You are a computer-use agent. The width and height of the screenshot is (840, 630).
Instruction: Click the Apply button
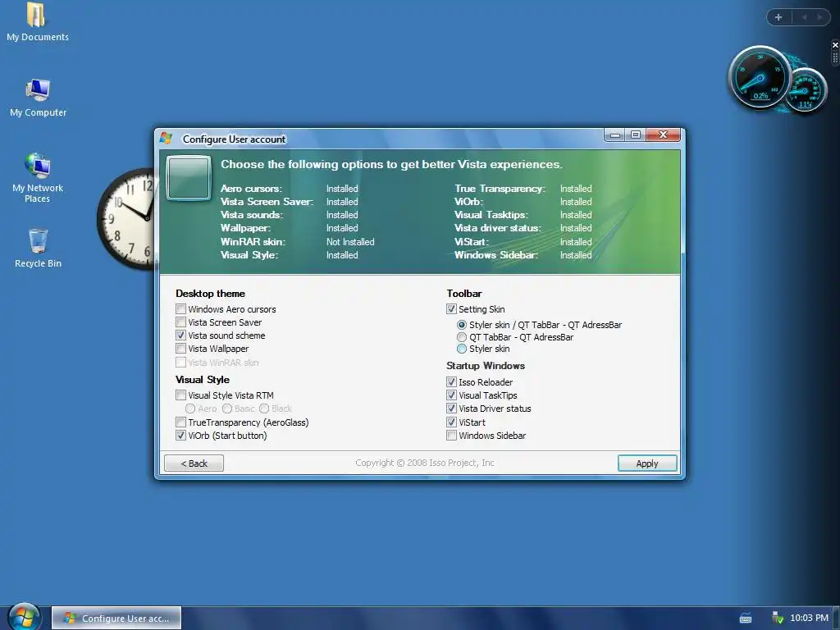[647, 463]
